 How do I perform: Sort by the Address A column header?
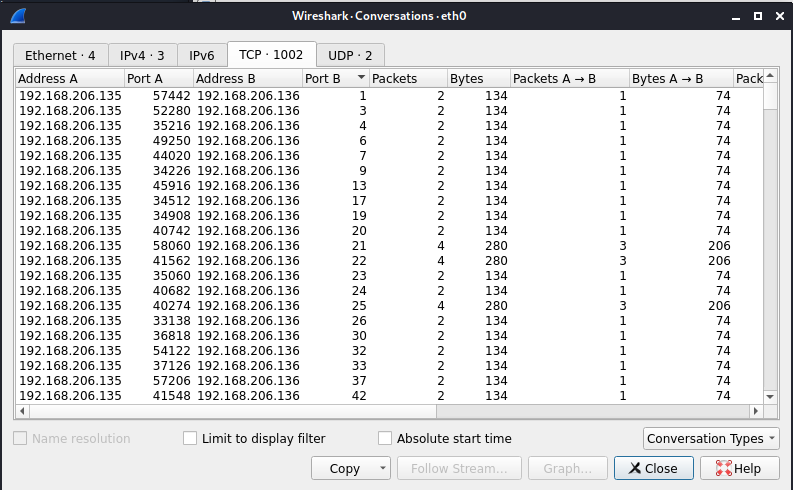70,78
